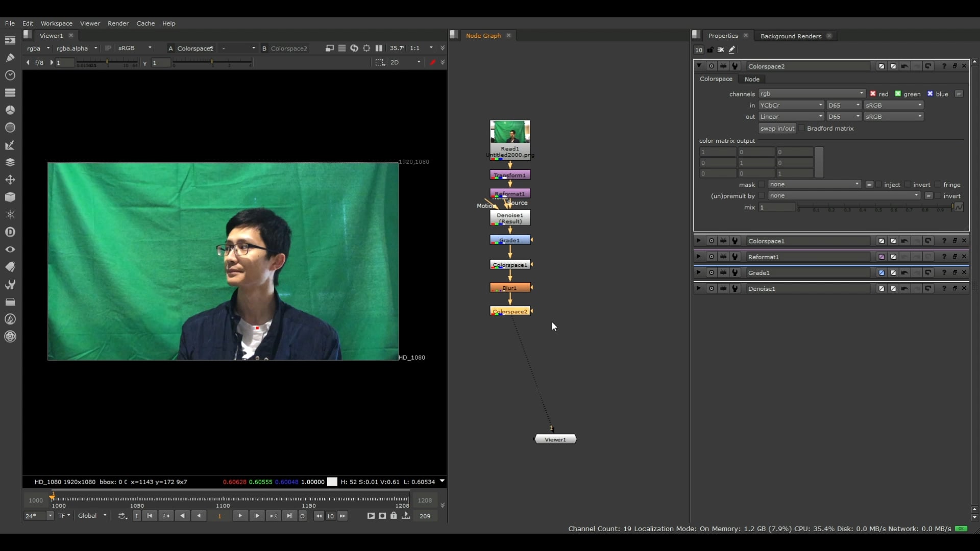Open the Color nodes menu (color wheel icon)
Screen dimensions: 980x551
pos(10,110)
